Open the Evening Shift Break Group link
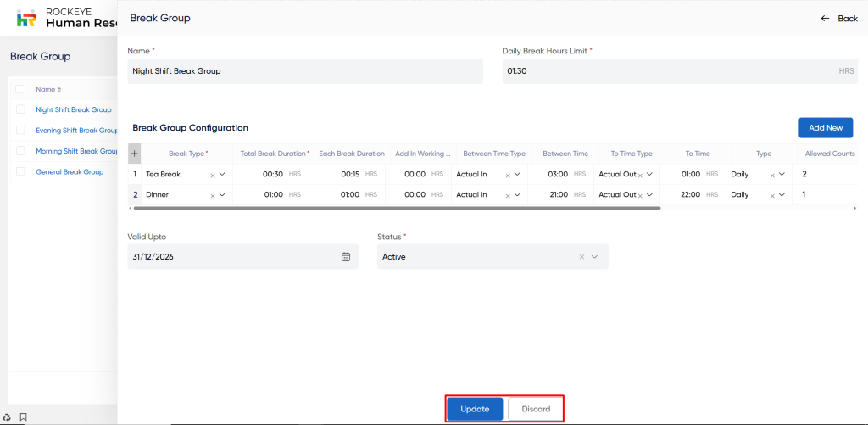The width and height of the screenshot is (868, 425). [76, 131]
